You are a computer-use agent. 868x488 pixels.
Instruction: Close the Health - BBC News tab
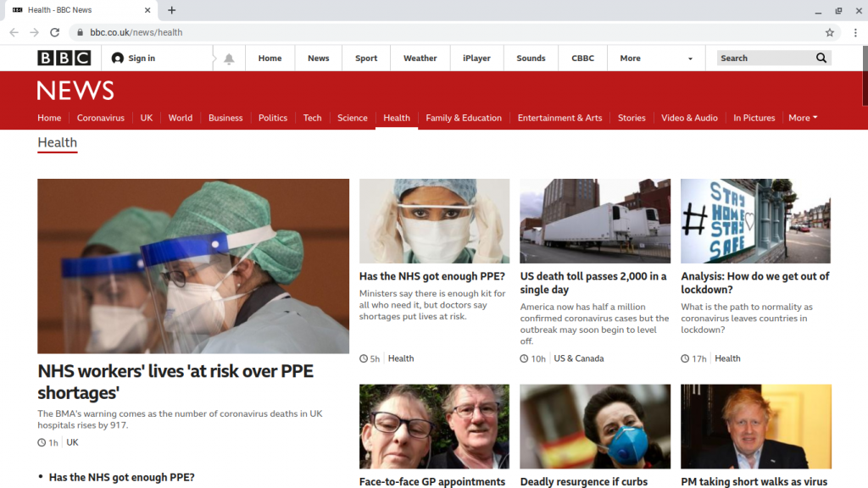(147, 10)
